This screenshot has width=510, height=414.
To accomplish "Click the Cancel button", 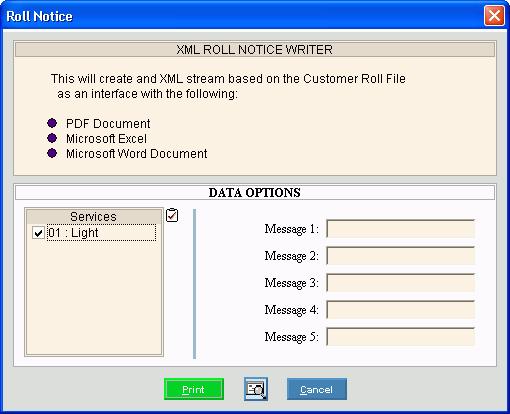I will coord(317,389).
